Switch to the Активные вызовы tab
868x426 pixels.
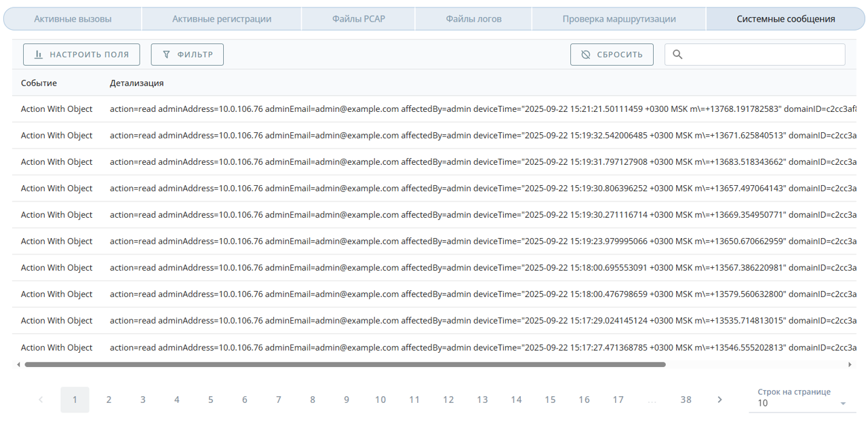click(x=73, y=19)
